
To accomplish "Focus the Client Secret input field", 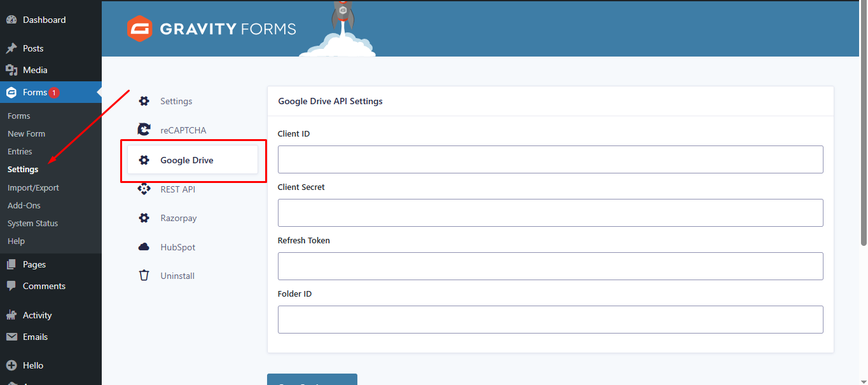I will pyautogui.click(x=551, y=213).
